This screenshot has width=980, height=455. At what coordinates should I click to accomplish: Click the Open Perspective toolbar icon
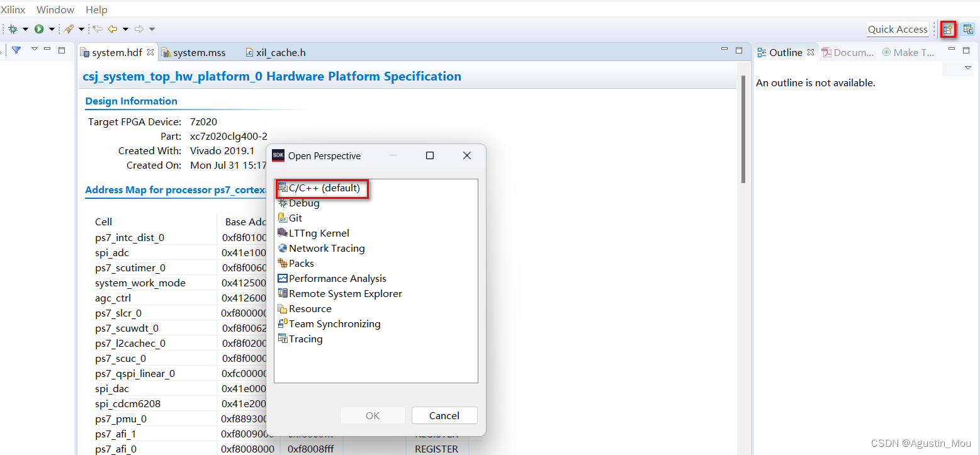point(948,29)
